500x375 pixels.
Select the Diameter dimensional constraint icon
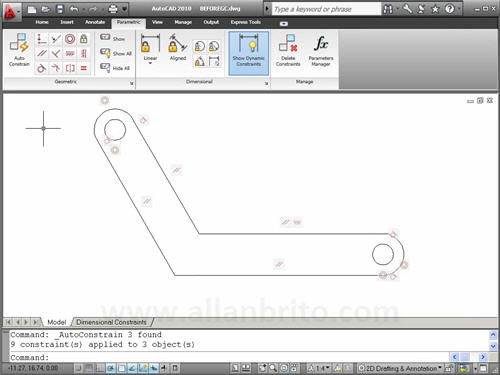point(214,46)
